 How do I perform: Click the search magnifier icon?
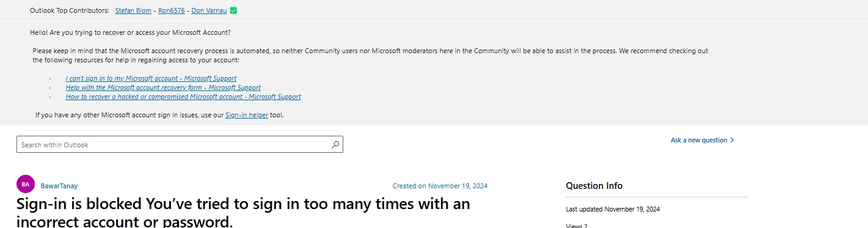point(335,145)
